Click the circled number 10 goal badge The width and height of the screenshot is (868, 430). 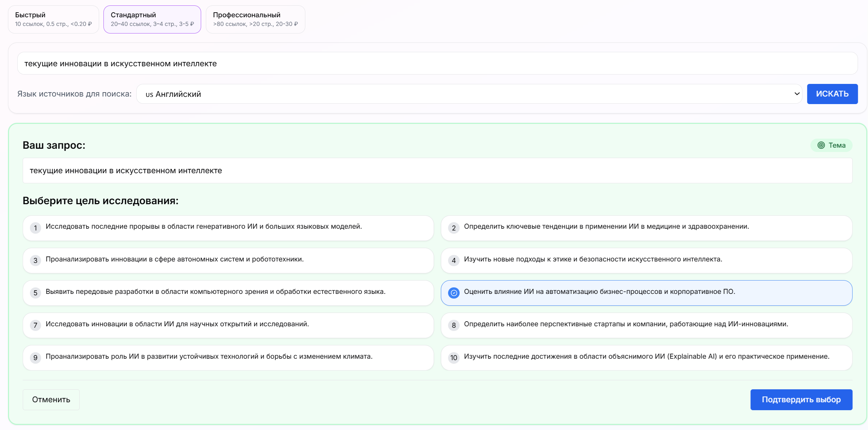point(453,358)
